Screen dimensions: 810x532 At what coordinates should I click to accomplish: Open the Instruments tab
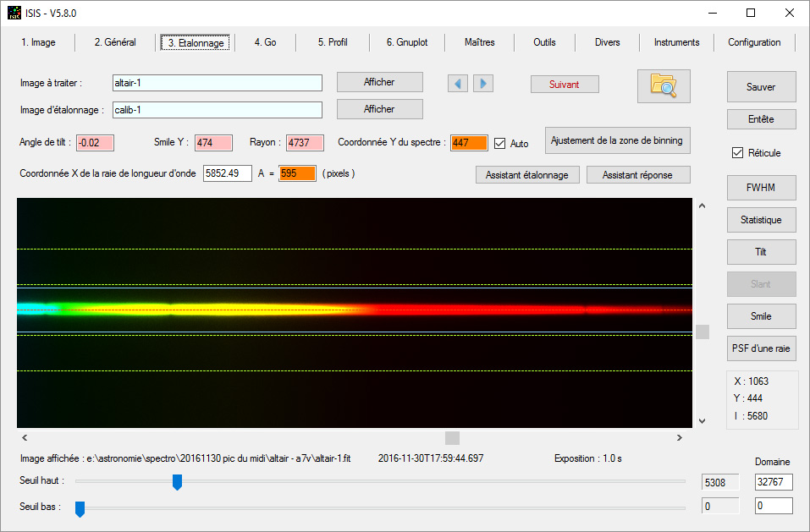click(x=677, y=42)
